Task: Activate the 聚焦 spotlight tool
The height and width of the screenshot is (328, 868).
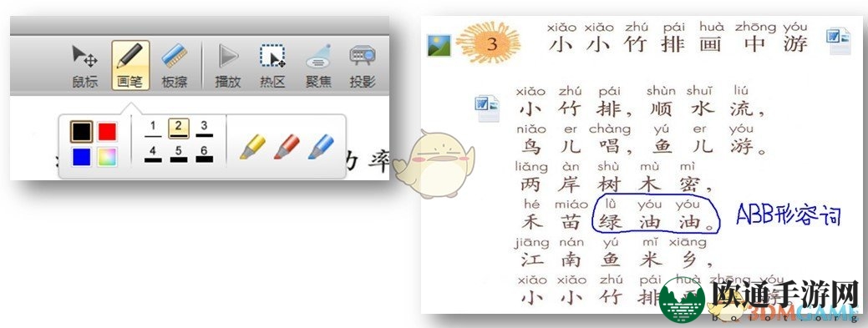Action: 318,66
